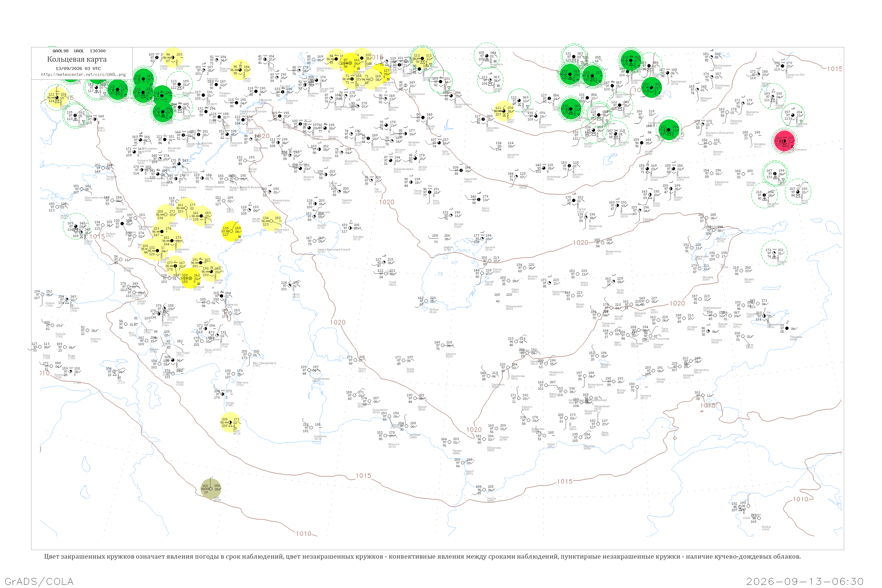Click the Павлодар station name label
This screenshot has width=882, height=588.
click(x=736, y=121)
